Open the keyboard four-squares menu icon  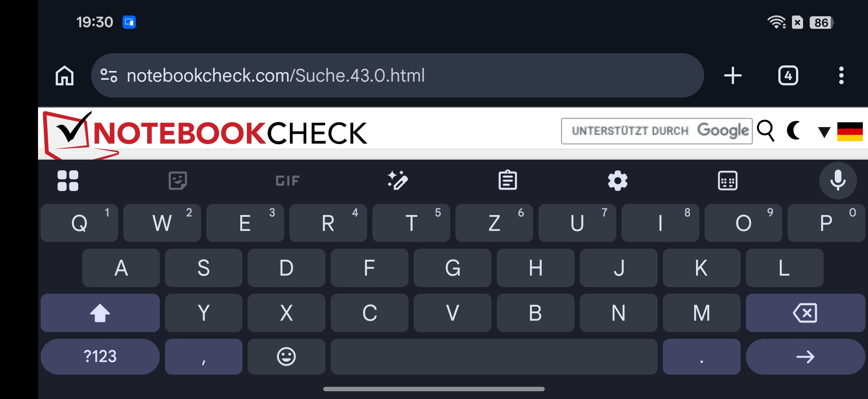[x=68, y=181]
